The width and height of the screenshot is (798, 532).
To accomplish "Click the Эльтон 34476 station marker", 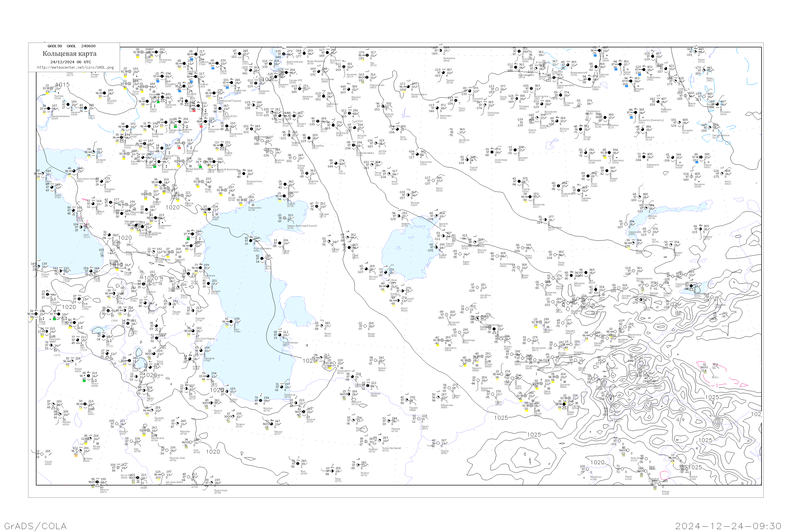I will click(222, 146).
